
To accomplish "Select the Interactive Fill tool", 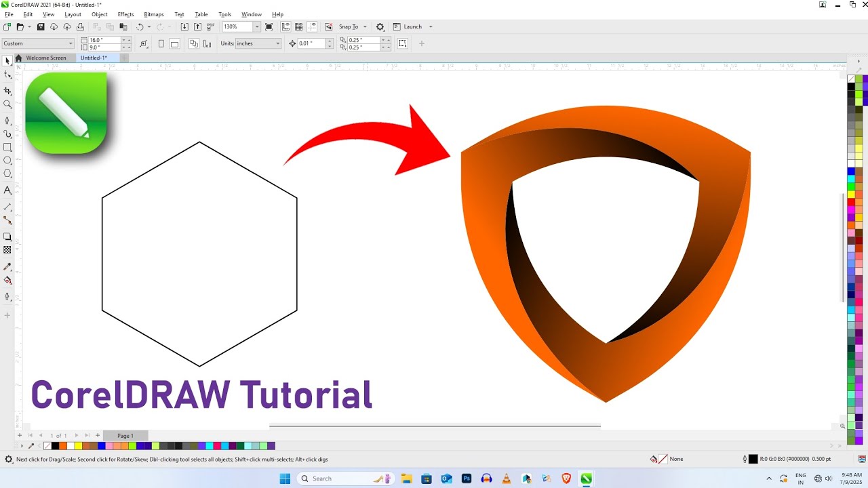I will click(x=7, y=280).
